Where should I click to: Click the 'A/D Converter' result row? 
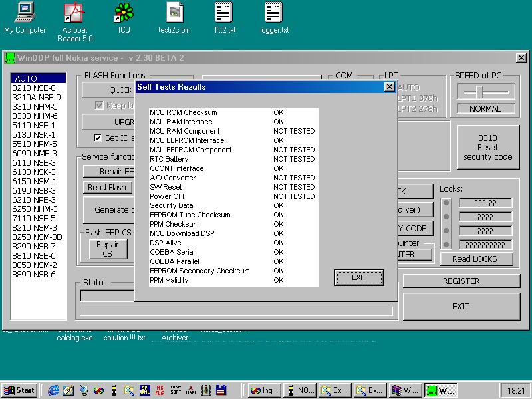(x=233, y=178)
